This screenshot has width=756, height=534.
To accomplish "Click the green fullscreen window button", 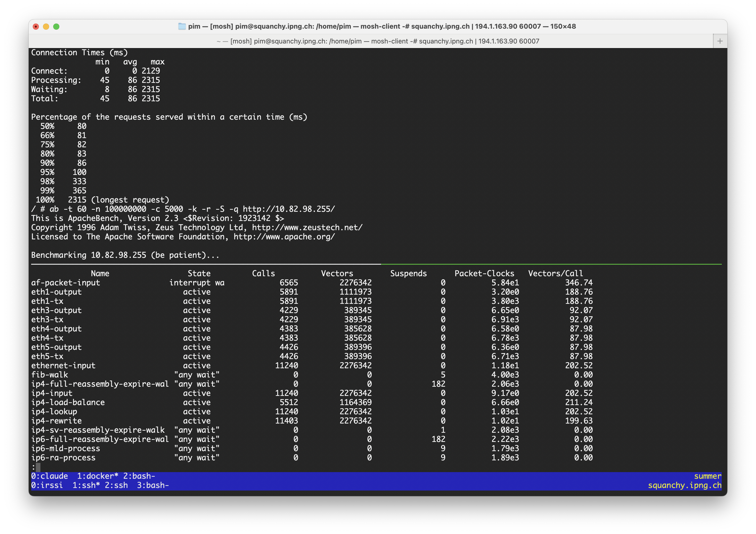I will point(56,27).
